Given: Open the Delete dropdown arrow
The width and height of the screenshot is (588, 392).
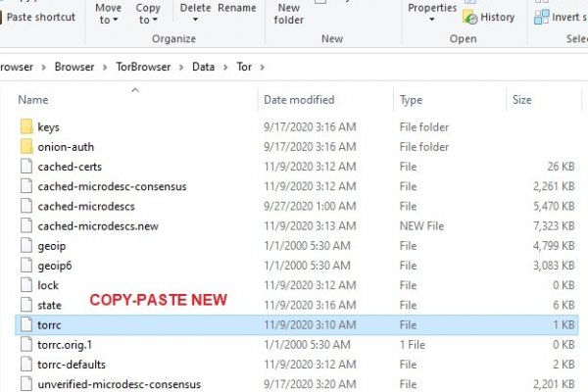Looking at the screenshot, I should [x=195, y=21].
